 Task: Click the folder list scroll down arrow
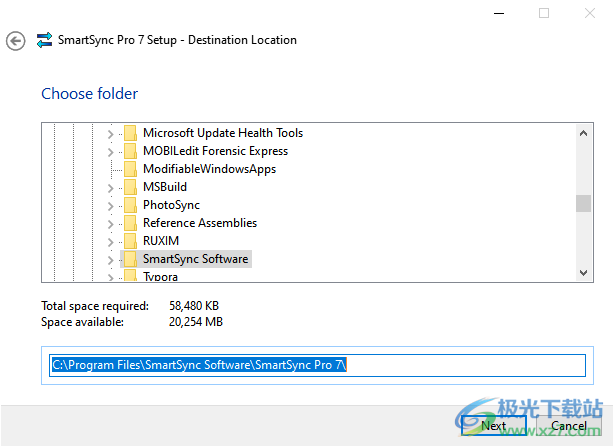pyautogui.click(x=583, y=272)
